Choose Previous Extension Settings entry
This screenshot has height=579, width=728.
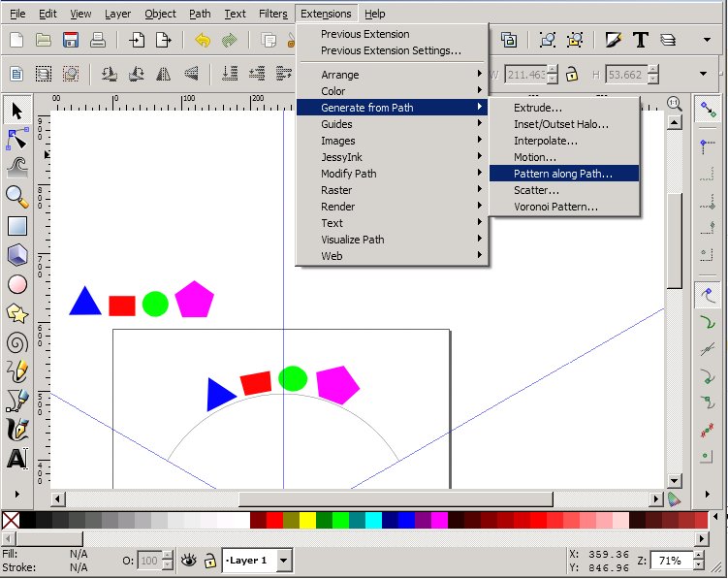coord(391,50)
